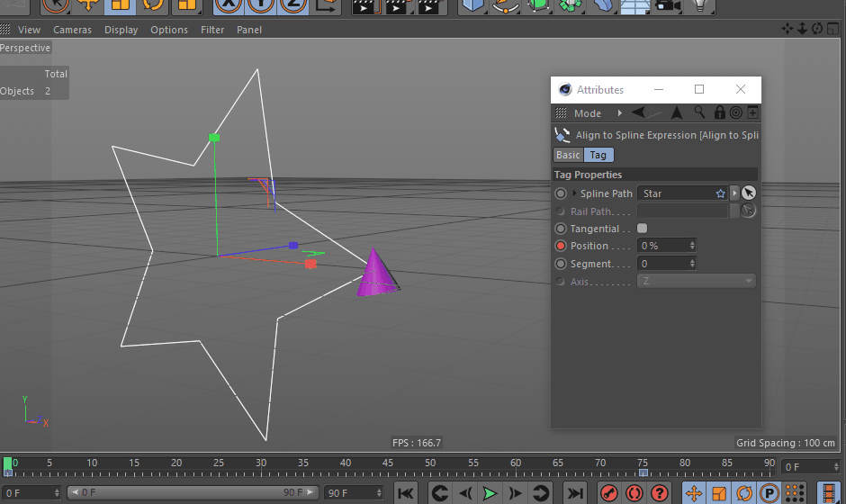This screenshot has height=504, width=846.
Task: Open the Panel menu
Action: (x=248, y=30)
